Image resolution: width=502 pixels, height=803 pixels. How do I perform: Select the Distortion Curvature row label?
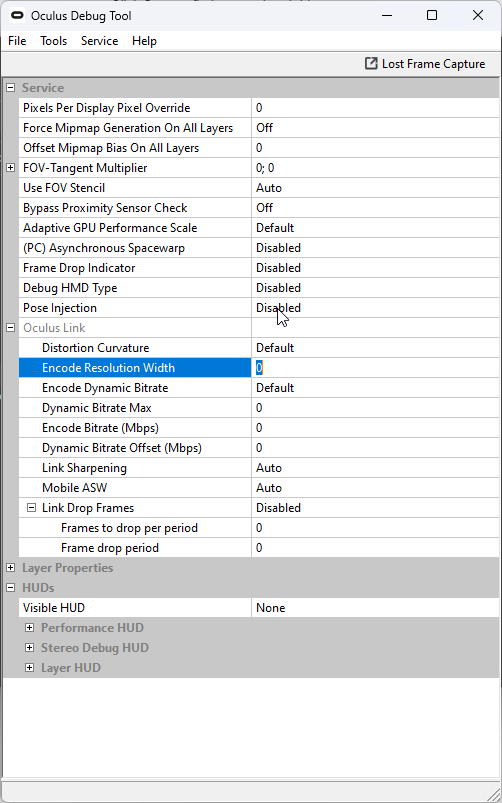95,348
